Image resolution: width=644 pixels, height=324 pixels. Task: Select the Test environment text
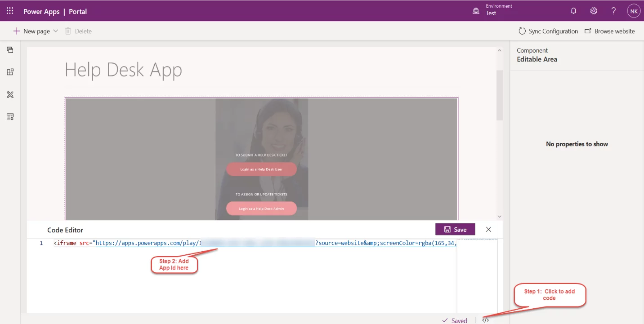[491, 13]
